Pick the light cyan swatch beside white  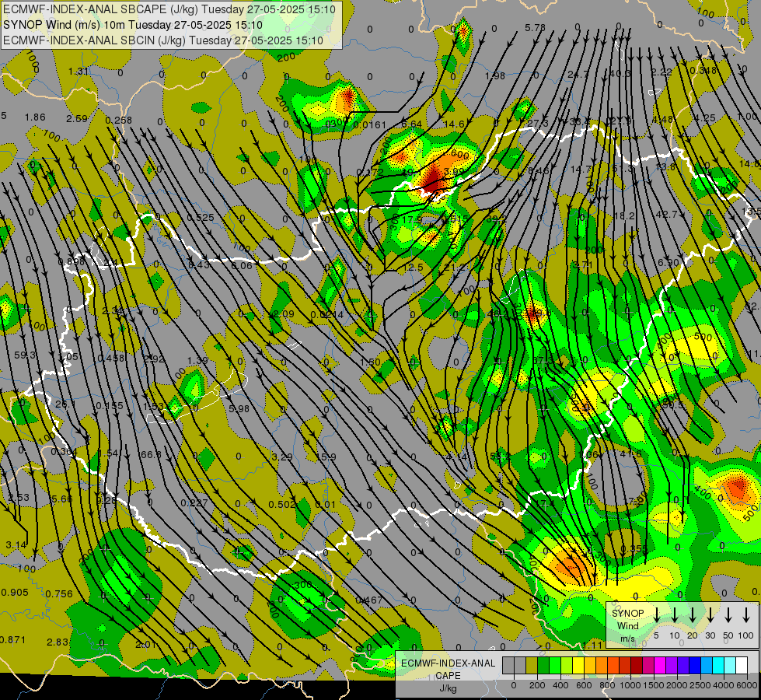click(x=731, y=665)
